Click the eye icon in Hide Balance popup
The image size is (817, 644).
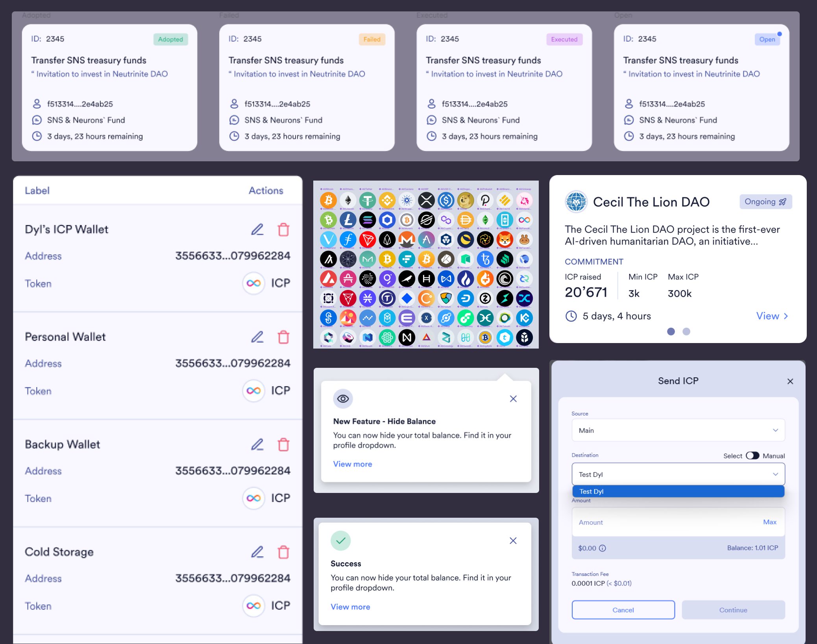point(343,399)
